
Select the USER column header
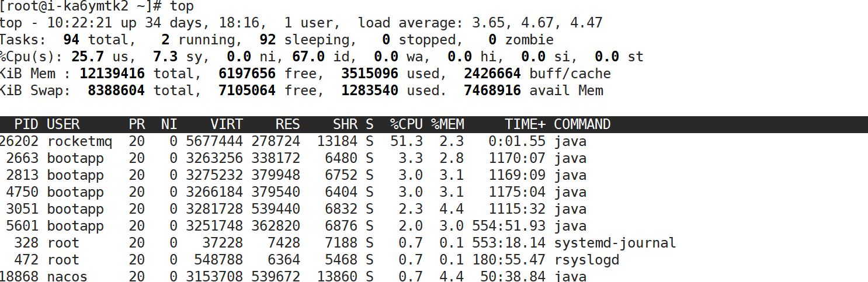tap(63, 124)
